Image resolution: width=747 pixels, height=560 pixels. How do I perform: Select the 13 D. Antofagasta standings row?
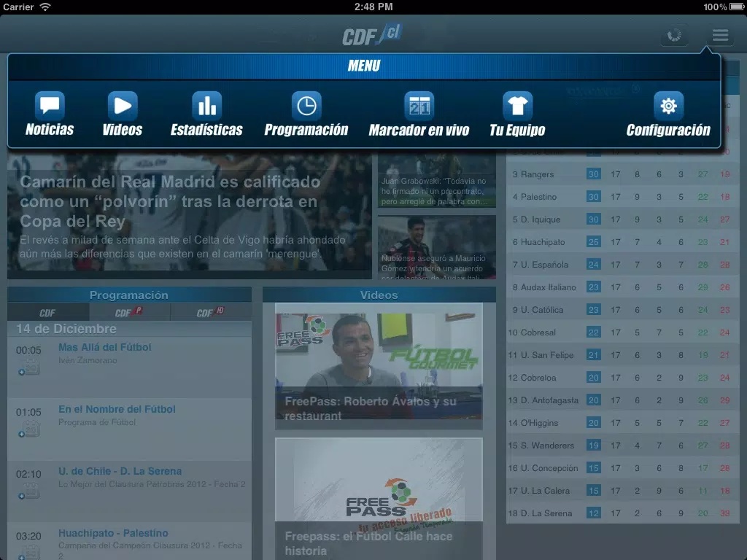tap(623, 400)
